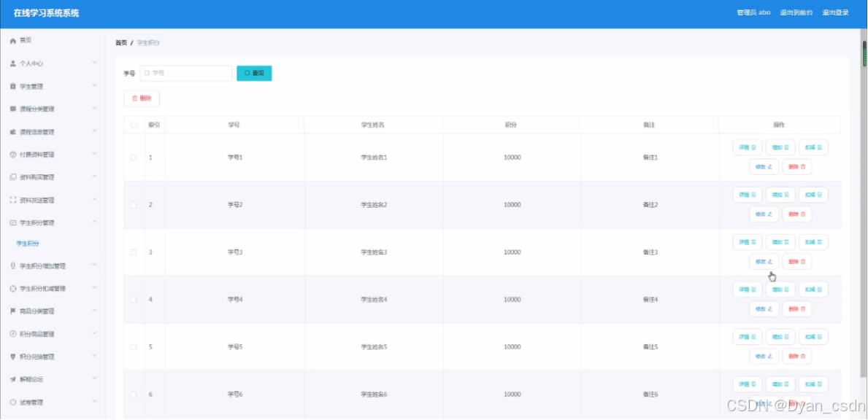This screenshot has width=868, height=420.
Task: Click 扣减 button in row 学号4
Action: pos(813,289)
